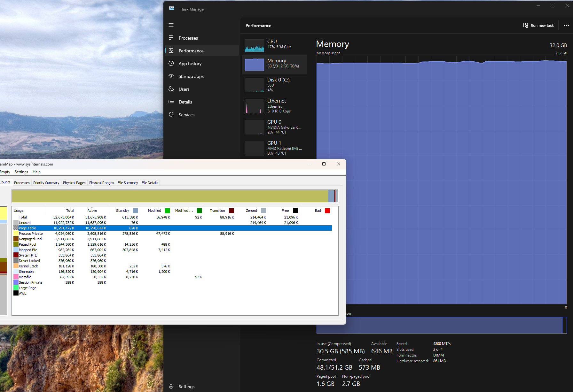573x392 pixels.
Task: Switch to the Processes tab in RAMMap
Action: coord(22,183)
